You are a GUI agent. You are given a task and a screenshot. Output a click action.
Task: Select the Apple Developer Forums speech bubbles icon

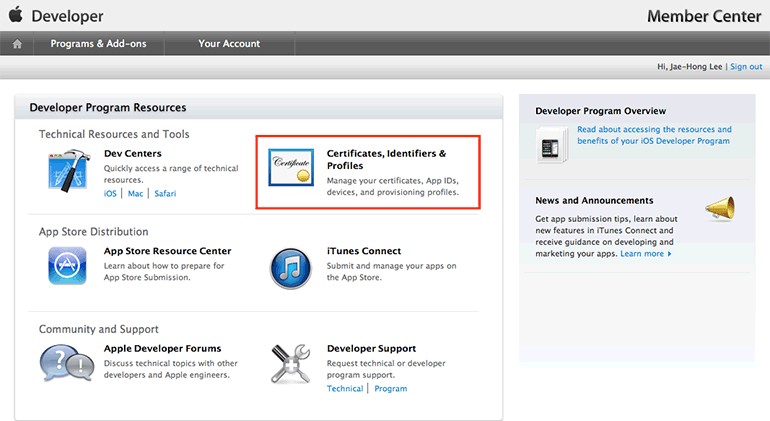[66, 364]
